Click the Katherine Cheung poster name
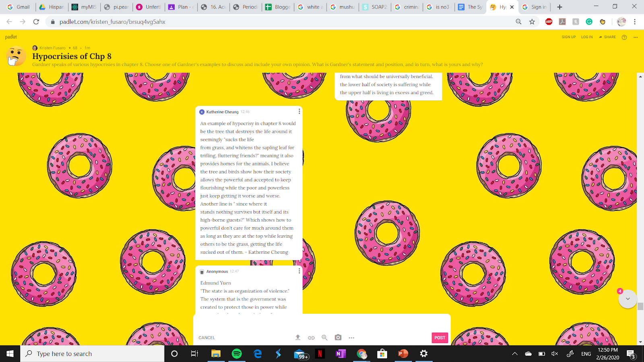 (x=222, y=112)
